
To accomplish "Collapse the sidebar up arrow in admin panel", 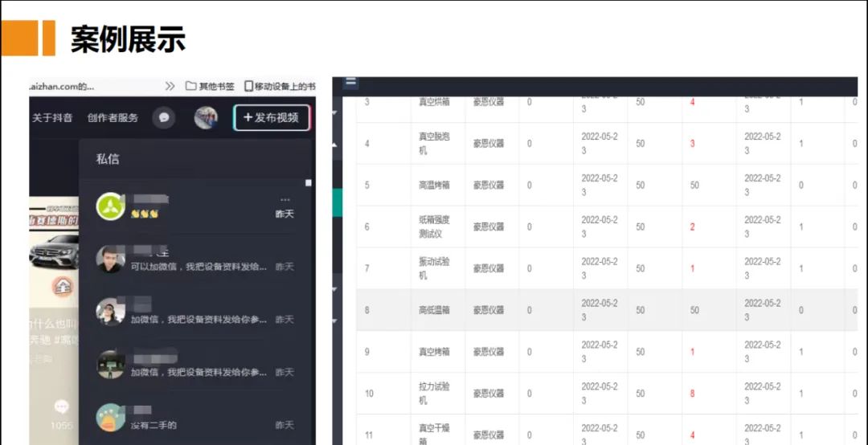I will [x=334, y=145].
